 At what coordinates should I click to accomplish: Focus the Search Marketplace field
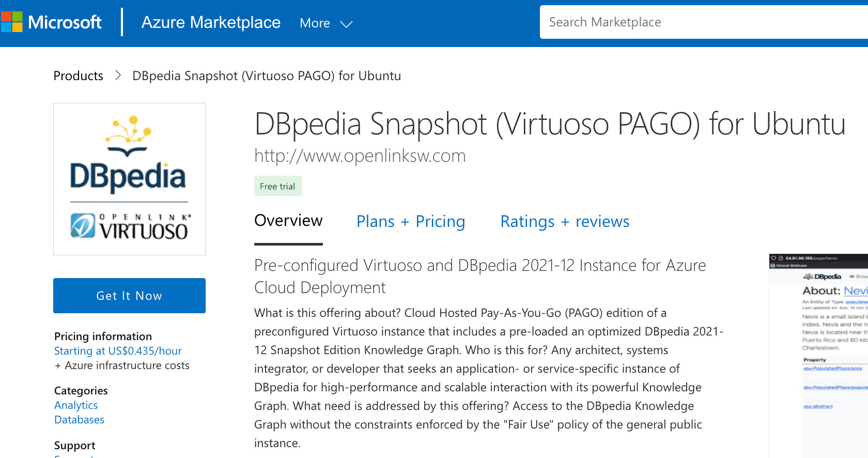(x=704, y=22)
